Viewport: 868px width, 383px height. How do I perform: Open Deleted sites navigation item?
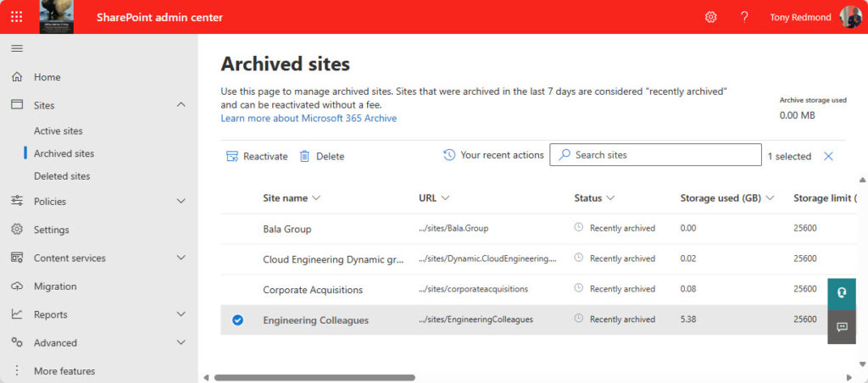click(62, 176)
